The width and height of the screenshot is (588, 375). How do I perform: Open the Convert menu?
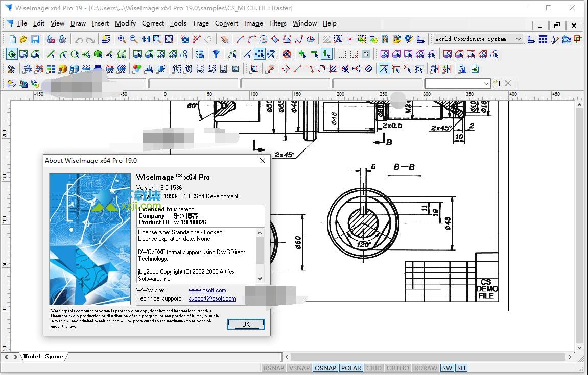click(226, 23)
